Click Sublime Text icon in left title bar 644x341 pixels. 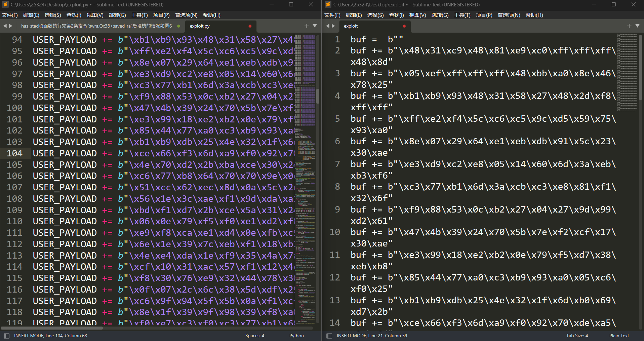pyautogui.click(x=5, y=4)
